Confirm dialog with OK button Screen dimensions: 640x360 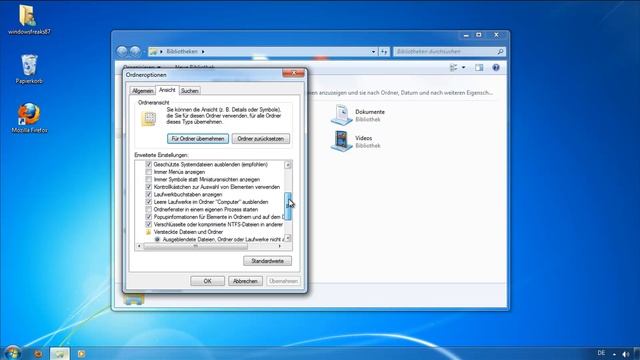coord(207,281)
